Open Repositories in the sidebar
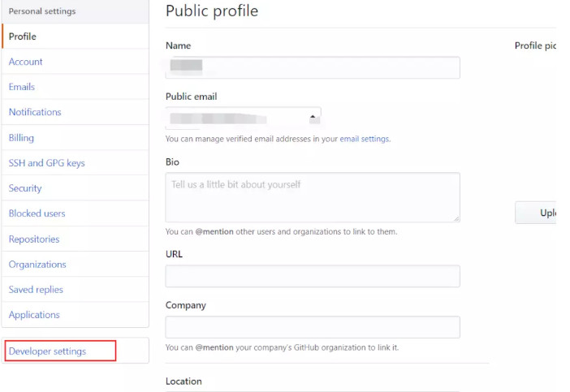The width and height of the screenshot is (570, 392). [x=34, y=239]
